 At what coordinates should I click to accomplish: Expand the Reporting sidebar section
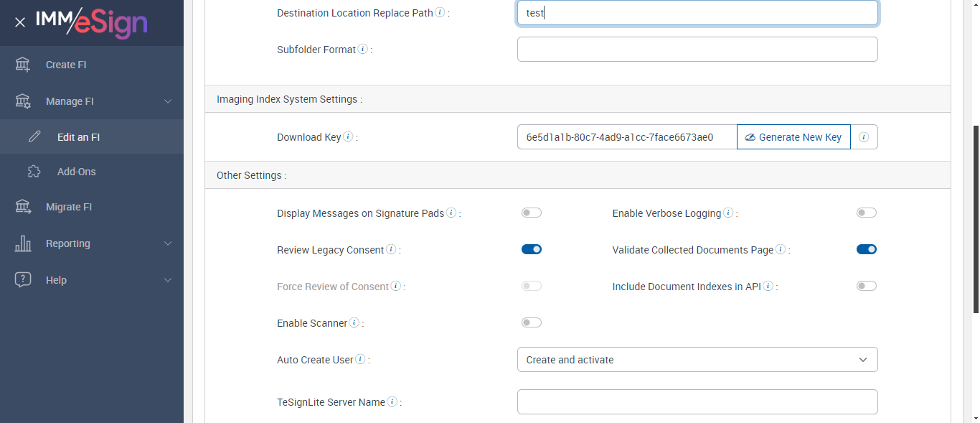pos(92,243)
